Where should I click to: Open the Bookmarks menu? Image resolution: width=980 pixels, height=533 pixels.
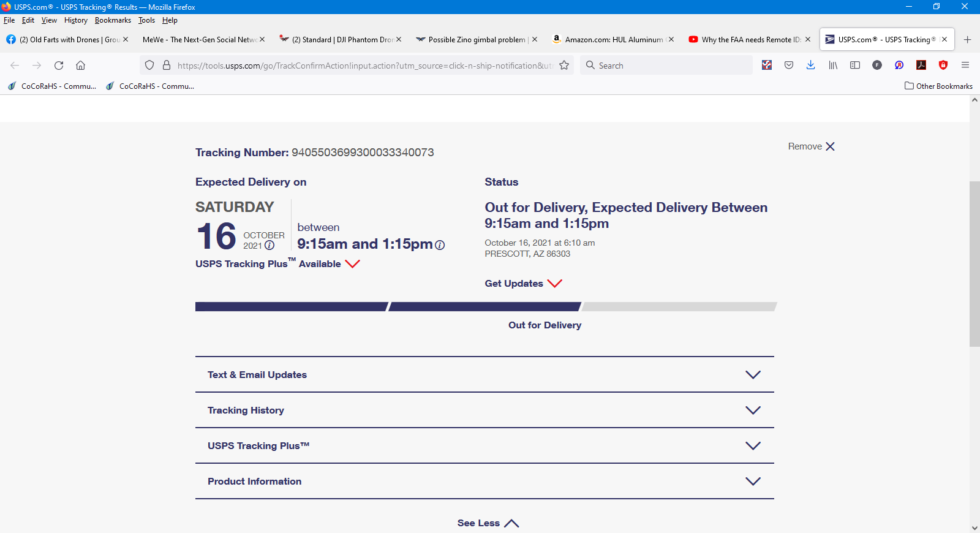[x=113, y=20]
